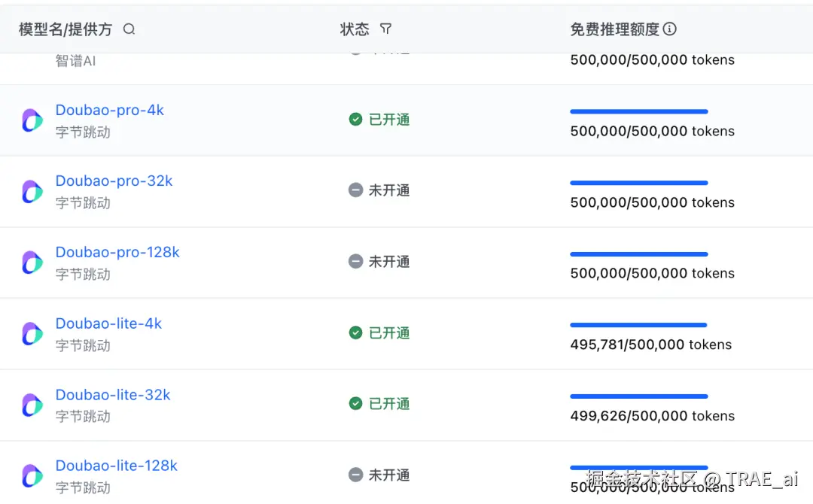813x504 pixels.
Task: Click the Doubao-pro-32k model logo
Action: pos(32,190)
